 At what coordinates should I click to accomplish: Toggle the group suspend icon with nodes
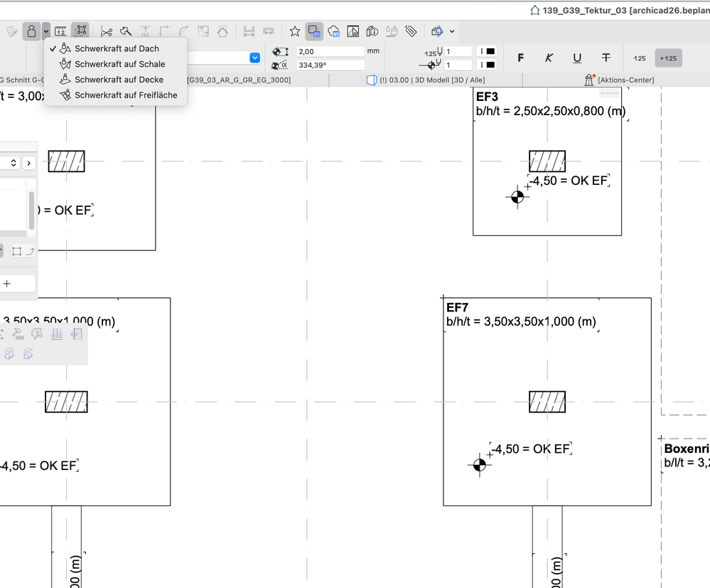[x=81, y=31]
